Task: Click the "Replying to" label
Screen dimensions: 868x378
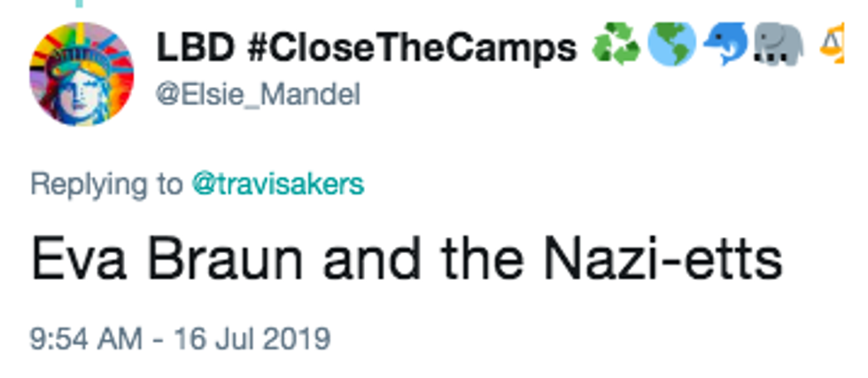Action: click(106, 183)
